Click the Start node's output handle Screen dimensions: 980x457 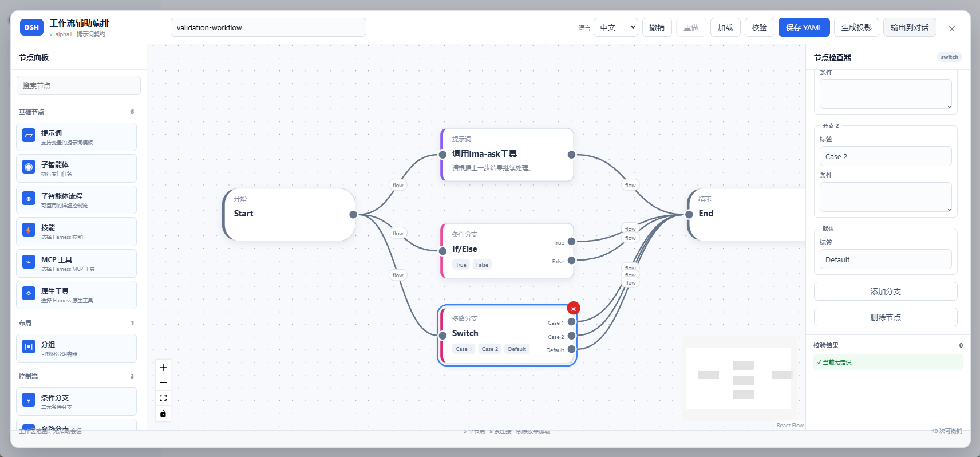click(353, 215)
